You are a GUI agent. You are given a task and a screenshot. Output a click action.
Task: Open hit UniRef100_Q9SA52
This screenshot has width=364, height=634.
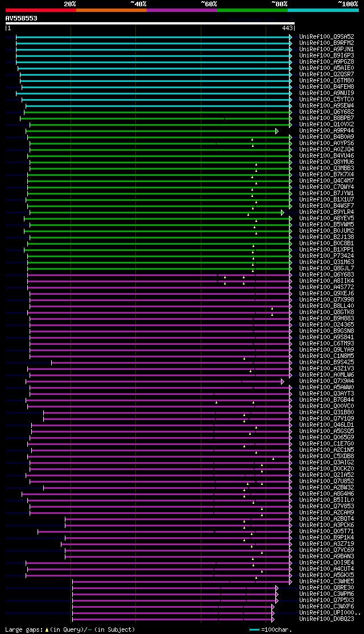coord(326,37)
